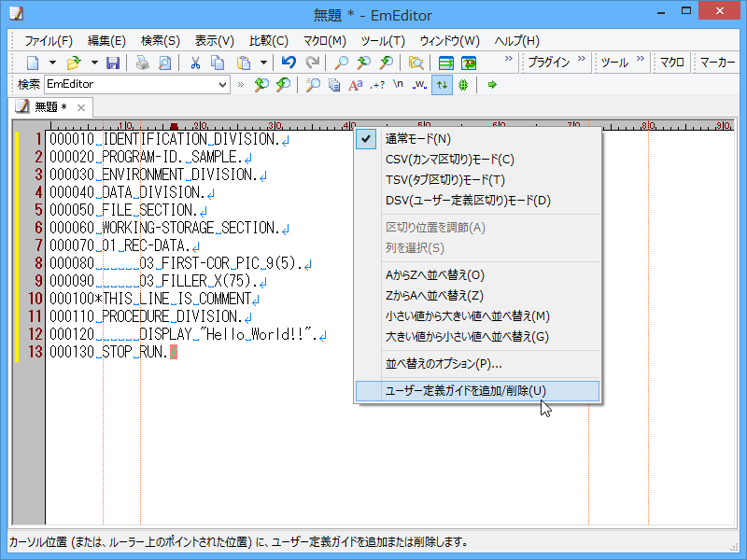This screenshot has width=747, height=560.
Task: Click the マーカー toolbar label
Action: (x=717, y=63)
